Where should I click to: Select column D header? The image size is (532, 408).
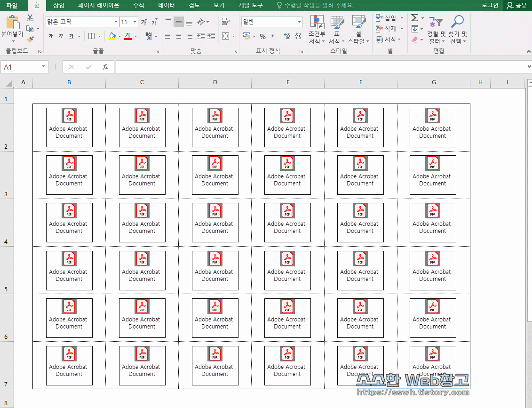click(215, 82)
